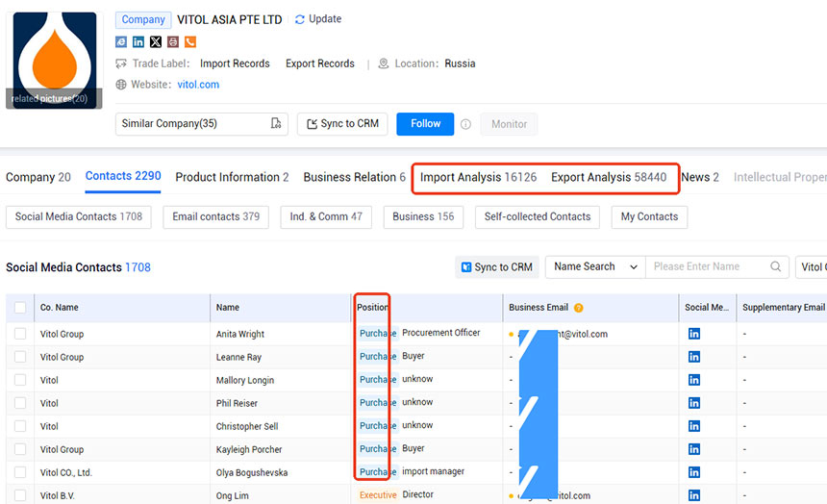Filter by Business 156

click(423, 217)
